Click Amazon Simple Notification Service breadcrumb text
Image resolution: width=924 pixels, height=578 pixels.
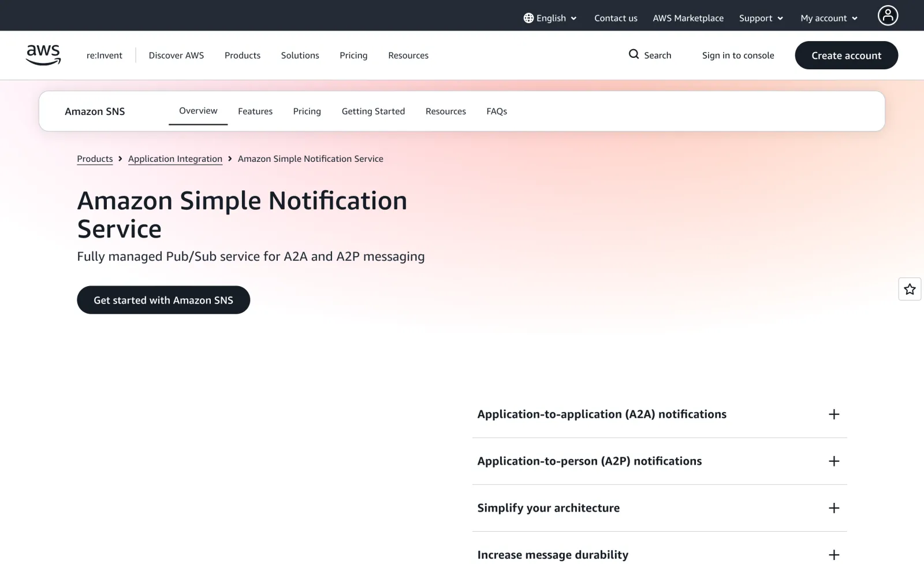[311, 159]
